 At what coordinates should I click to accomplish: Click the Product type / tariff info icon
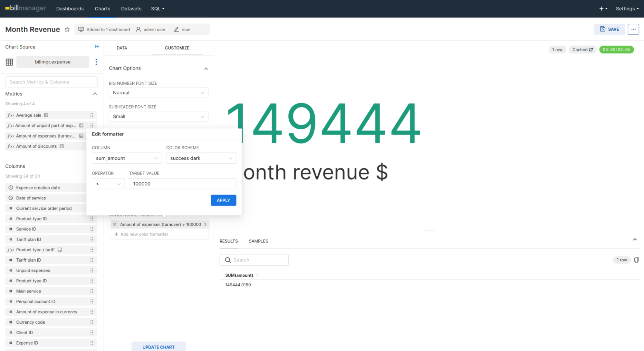[60, 250]
